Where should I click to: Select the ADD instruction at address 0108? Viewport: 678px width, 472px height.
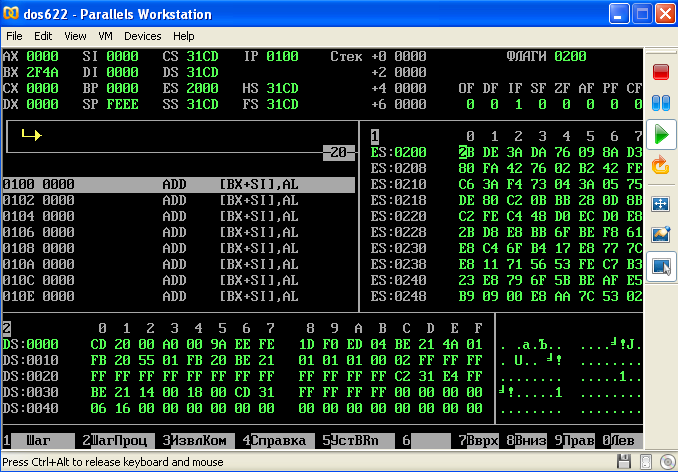[x=179, y=249]
